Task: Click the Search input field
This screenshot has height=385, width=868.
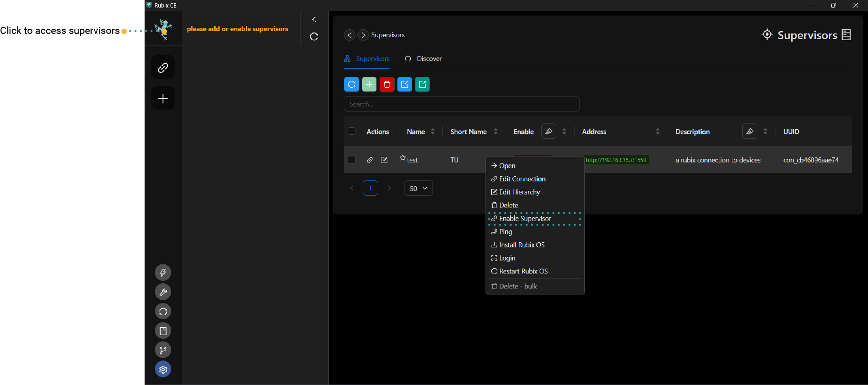Action: [462, 104]
